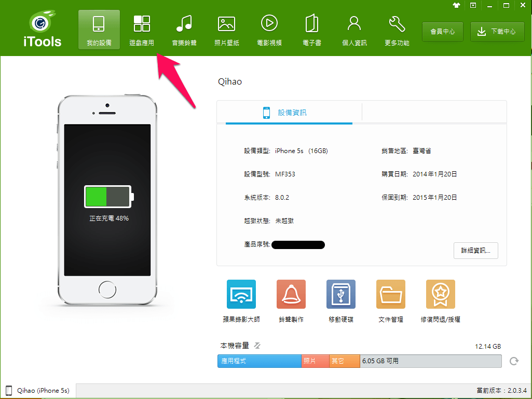Go to 音樂鈴聲 music section
Screen dimensions: 532x399
(184, 30)
